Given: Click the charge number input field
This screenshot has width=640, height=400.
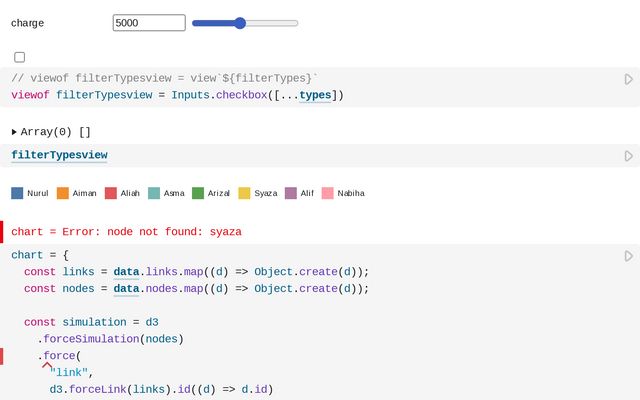Looking at the screenshot, I should [149, 23].
